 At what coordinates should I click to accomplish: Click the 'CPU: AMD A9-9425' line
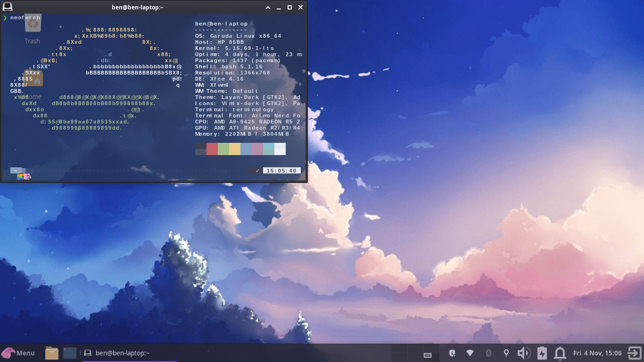click(248, 122)
